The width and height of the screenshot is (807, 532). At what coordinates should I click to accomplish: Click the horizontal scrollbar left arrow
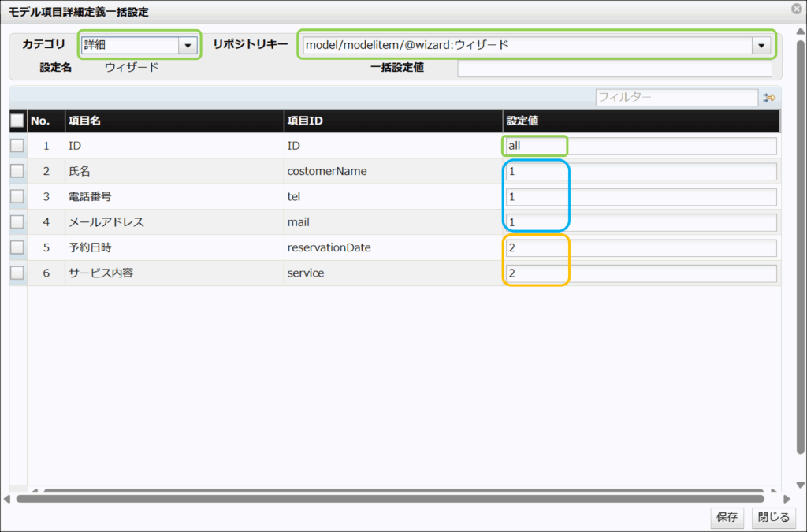(8, 499)
